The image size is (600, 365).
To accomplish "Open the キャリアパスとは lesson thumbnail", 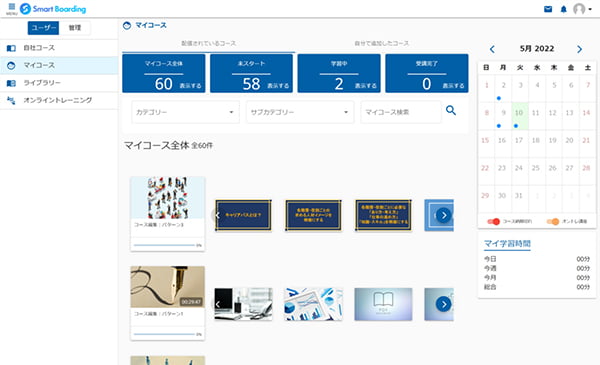I will [243, 215].
